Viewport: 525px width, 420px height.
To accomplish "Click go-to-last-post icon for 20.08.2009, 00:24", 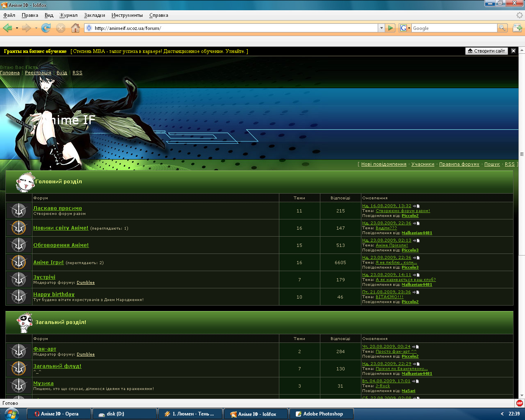I will pyautogui.click(x=415, y=347).
